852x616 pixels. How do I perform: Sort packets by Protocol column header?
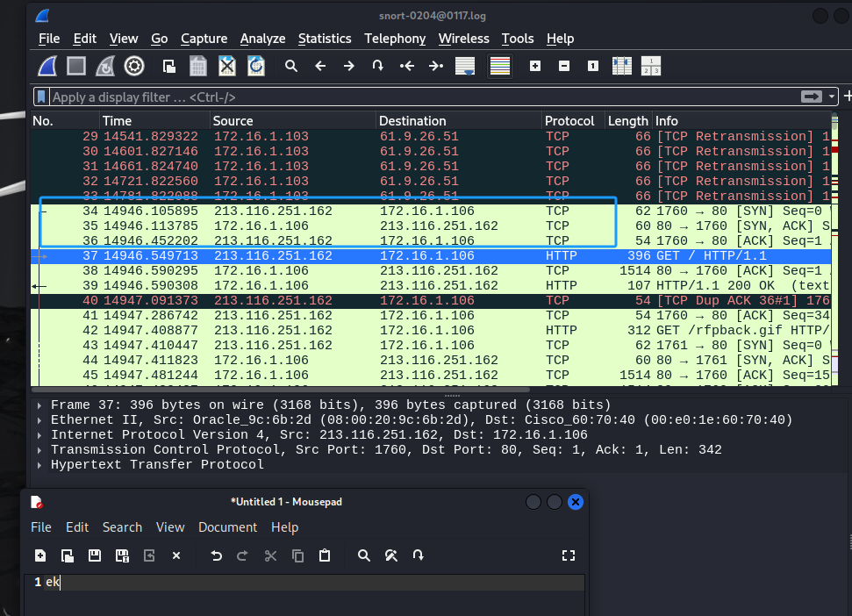point(573,120)
